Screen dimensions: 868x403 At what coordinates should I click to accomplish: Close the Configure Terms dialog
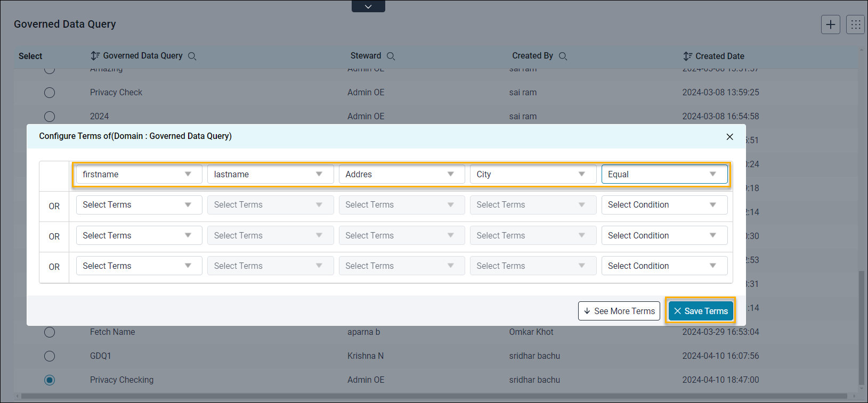click(729, 137)
